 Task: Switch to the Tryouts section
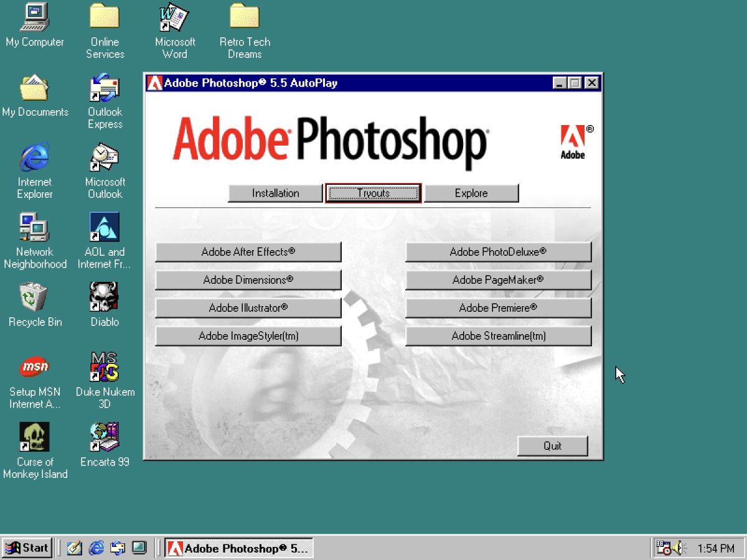coord(374,193)
